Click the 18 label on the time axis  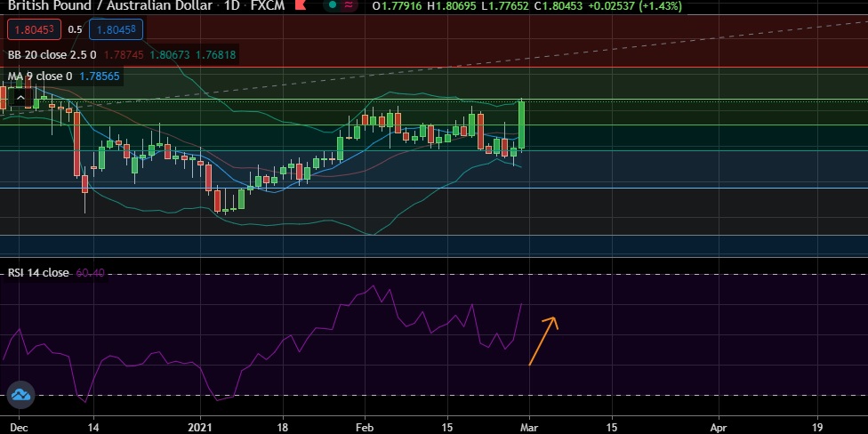point(283,428)
